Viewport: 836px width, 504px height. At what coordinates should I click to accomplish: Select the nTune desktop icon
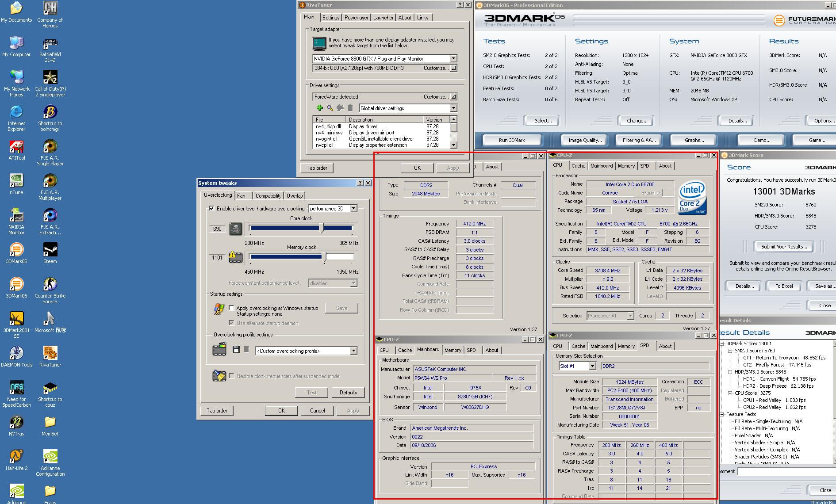pyautogui.click(x=16, y=185)
